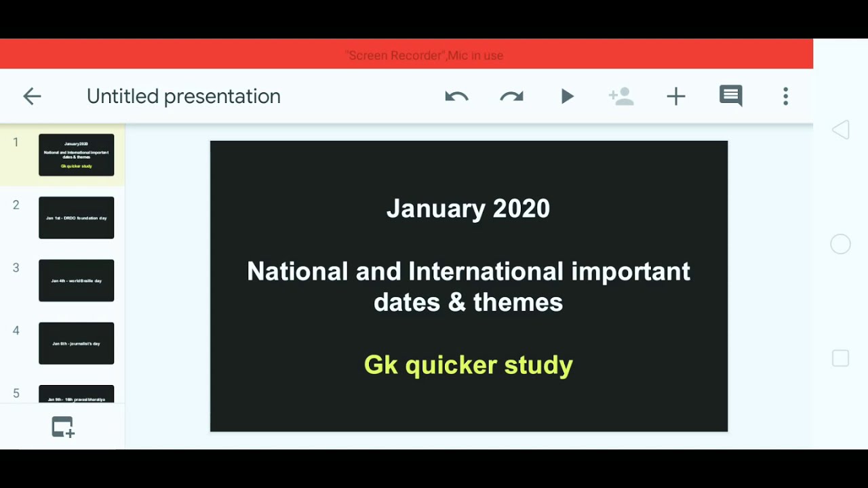The image size is (868, 488).
Task: Tap the plus insert icon
Action: tap(676, 96)
